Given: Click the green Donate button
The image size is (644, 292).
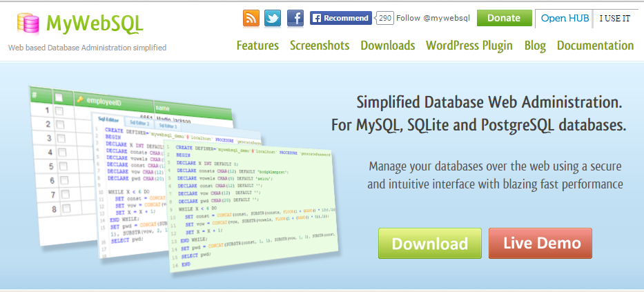Looking at the screenshot, I should tap(505, 18).
